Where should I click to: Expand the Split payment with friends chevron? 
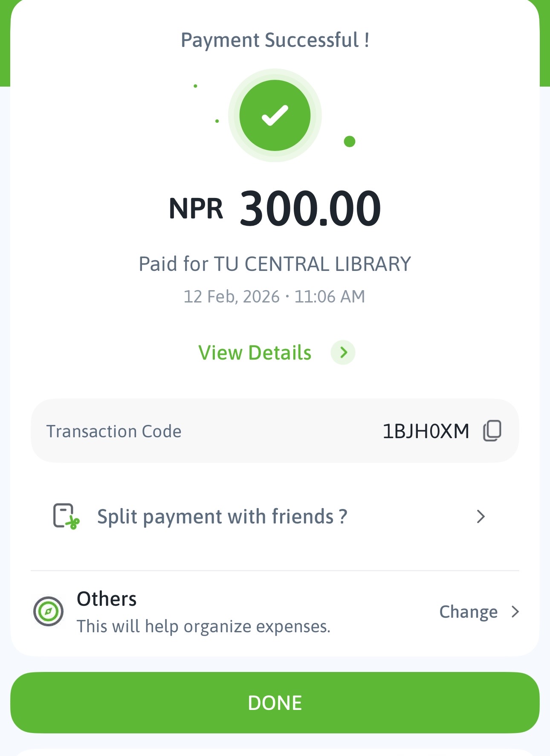481,516
